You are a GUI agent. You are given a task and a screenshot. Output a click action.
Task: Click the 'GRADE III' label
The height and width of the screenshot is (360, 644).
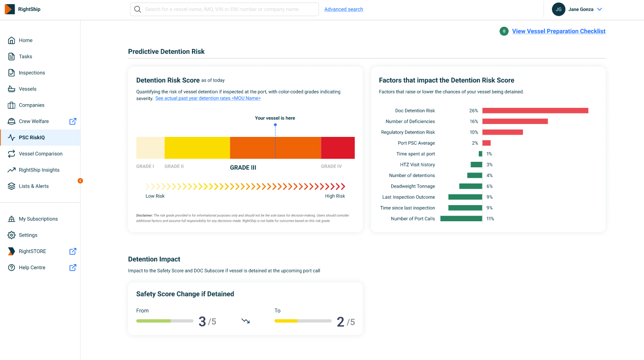click(243, 168)
